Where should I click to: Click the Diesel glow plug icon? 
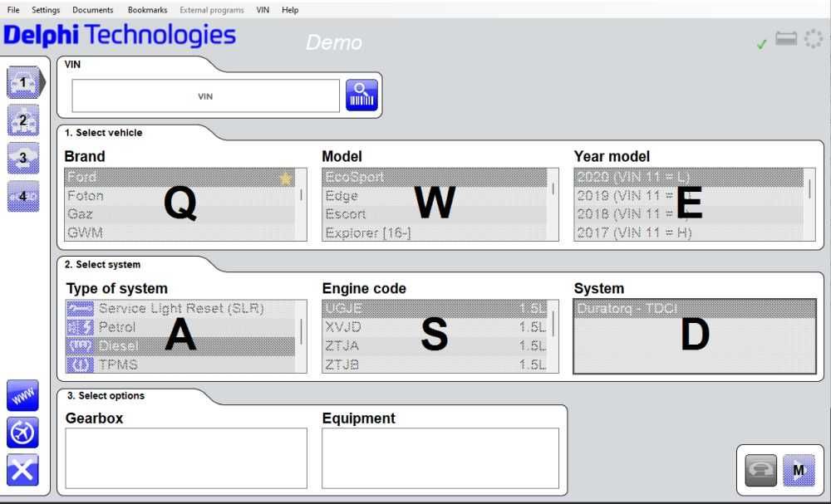81,346
